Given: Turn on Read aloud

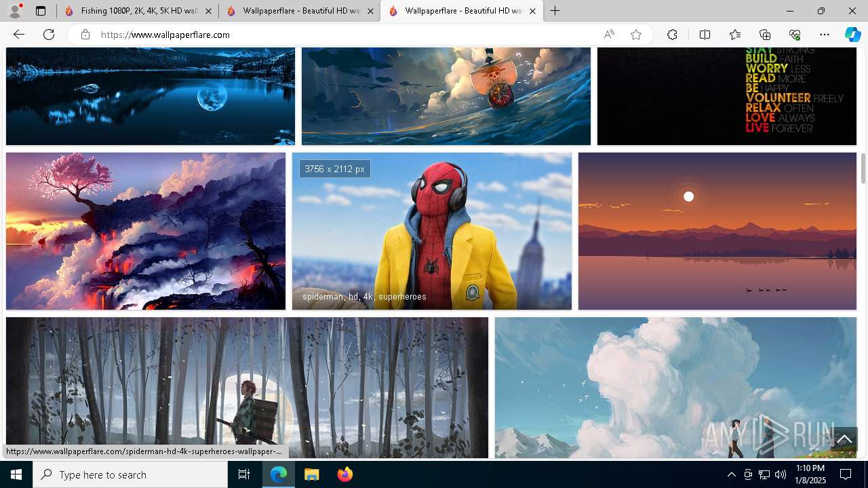Looking at the screenshot, I should (609, 35).
